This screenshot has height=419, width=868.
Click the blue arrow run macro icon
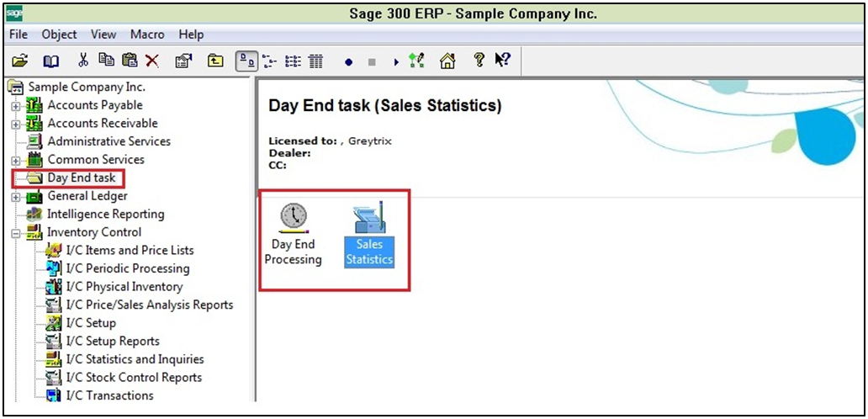click(x=396, y=62)
